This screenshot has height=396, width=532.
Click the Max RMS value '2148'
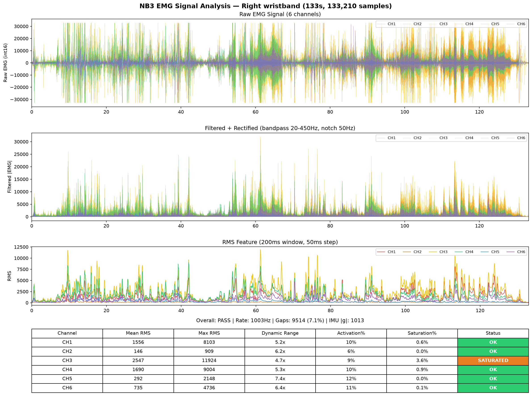pos(209,379)
